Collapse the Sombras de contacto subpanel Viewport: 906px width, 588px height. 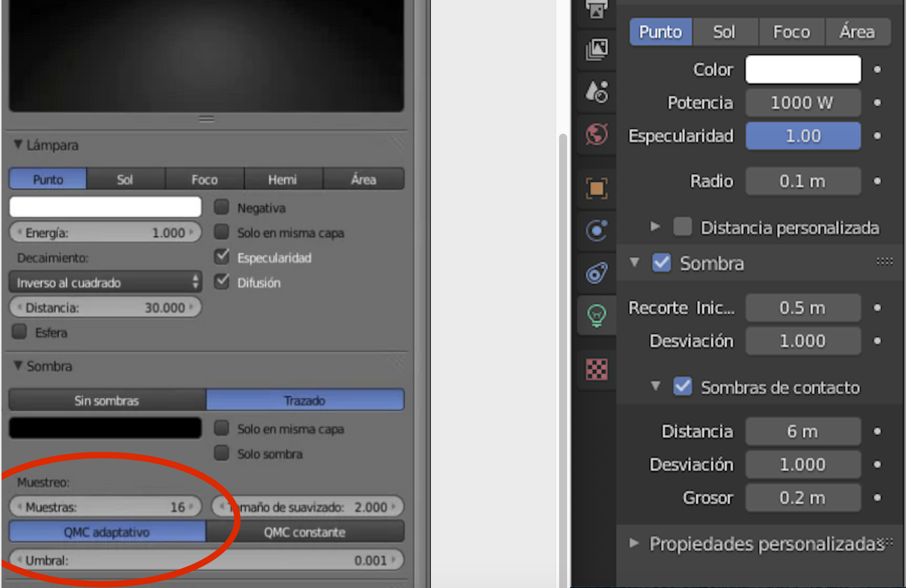[x=656, y=386]
